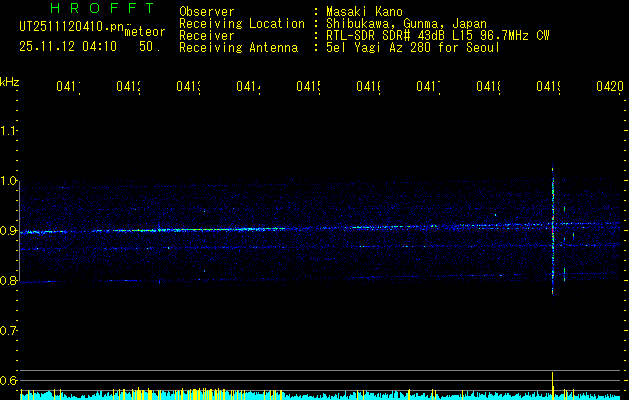Screen dimensions: 629x400
Task: Click the 0.6 frequency axis label
Action: click(x=9, y=380)
